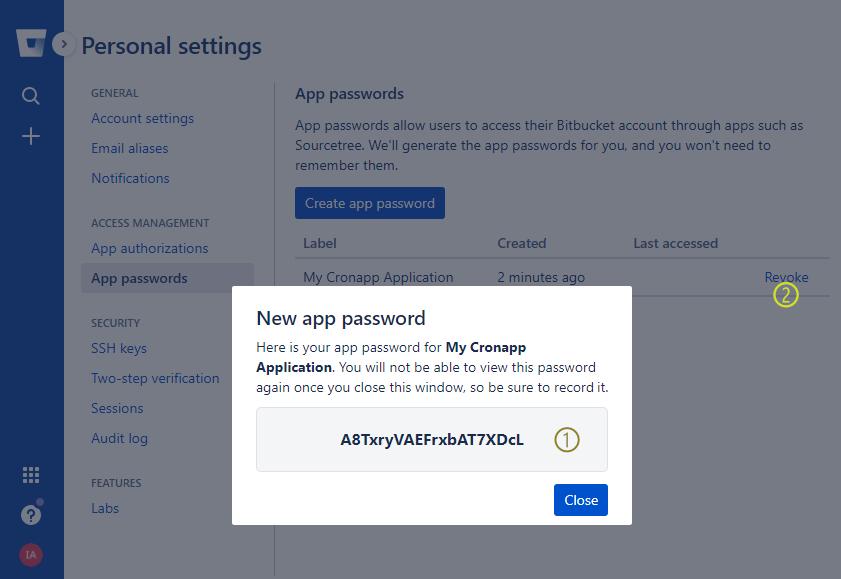Click the '2 minutes ago' created cell
The height and width of the screenshot is (579, 841).
[x=541, y=277]
